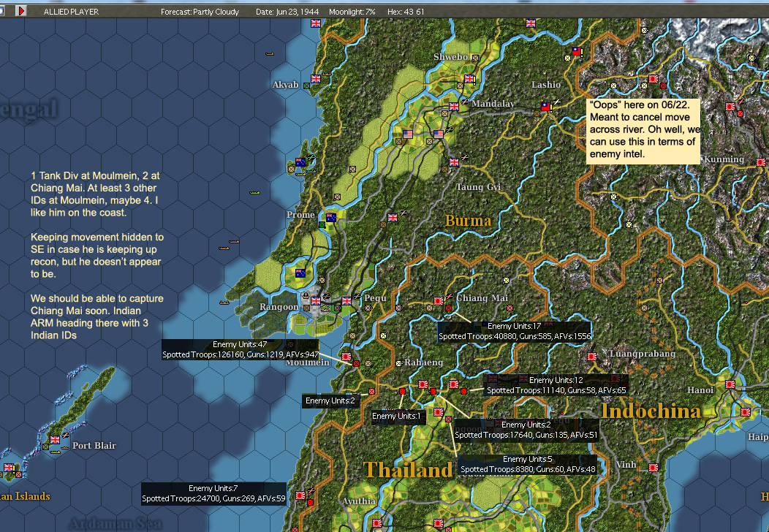769x532 pixels.
Task: Select the British flag unit on Rangoon
Action: coord(316,300)
